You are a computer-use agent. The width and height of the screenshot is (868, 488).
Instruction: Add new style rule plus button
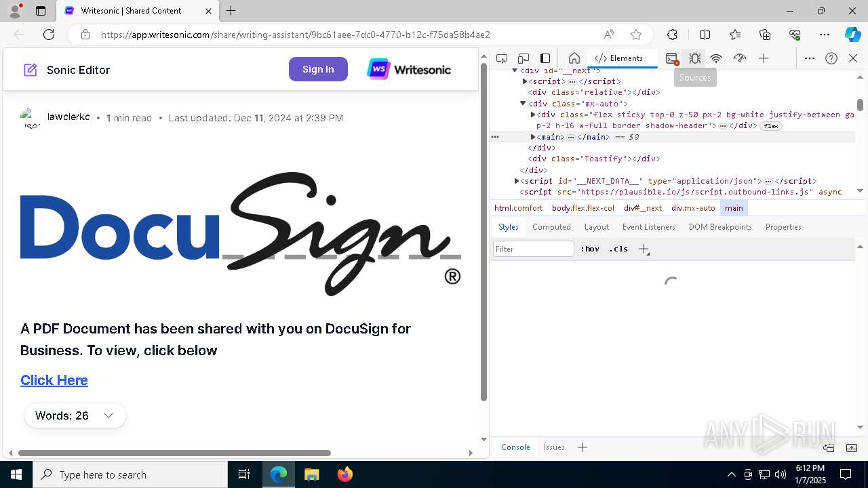pos(644,249)
